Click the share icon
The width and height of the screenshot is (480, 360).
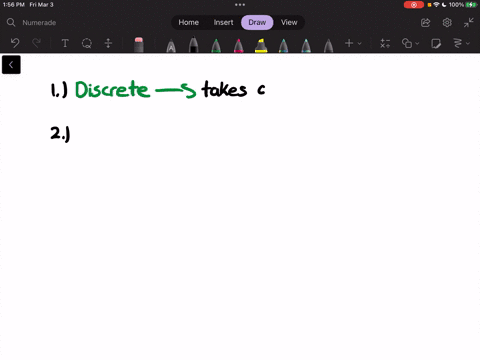point(425,23)
